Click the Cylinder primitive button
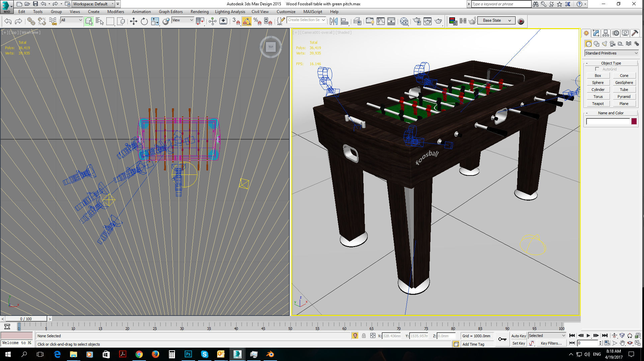 598,90
